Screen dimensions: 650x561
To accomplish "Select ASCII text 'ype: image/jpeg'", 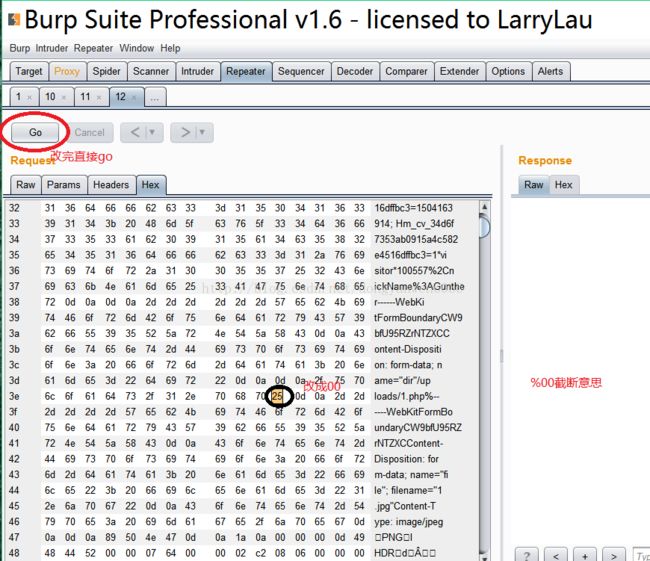I will [409, 522].
